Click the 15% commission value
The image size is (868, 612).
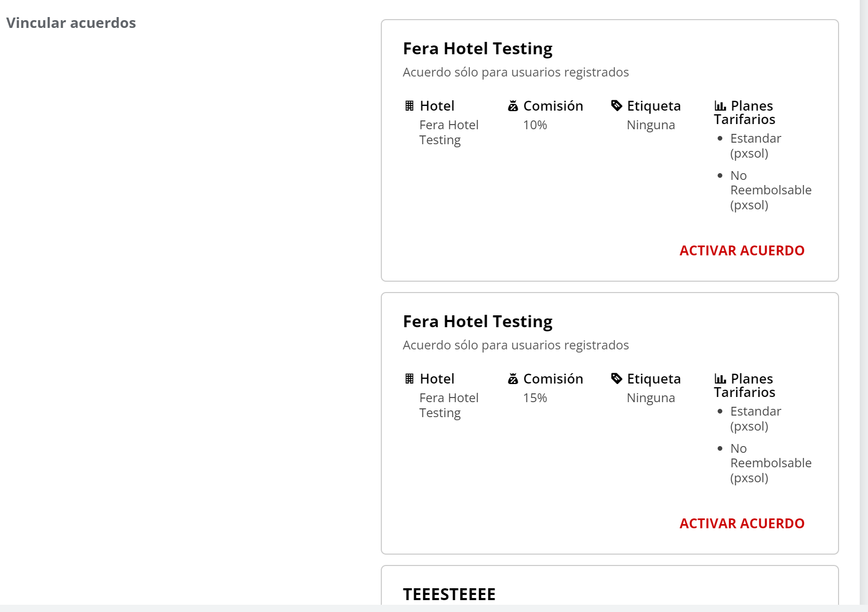coord(535,398)
